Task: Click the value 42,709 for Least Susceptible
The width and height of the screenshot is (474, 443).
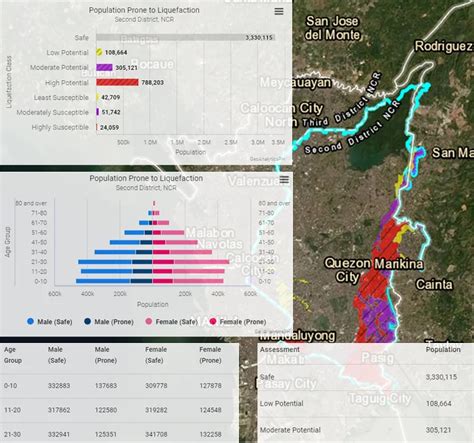Action: [x=111, y=97]
